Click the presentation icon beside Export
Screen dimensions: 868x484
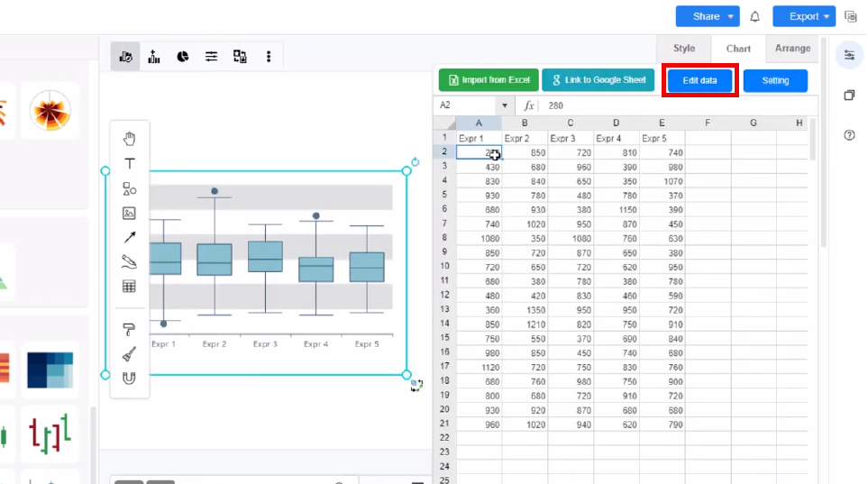pyautogui.click(x=851, y=16)
